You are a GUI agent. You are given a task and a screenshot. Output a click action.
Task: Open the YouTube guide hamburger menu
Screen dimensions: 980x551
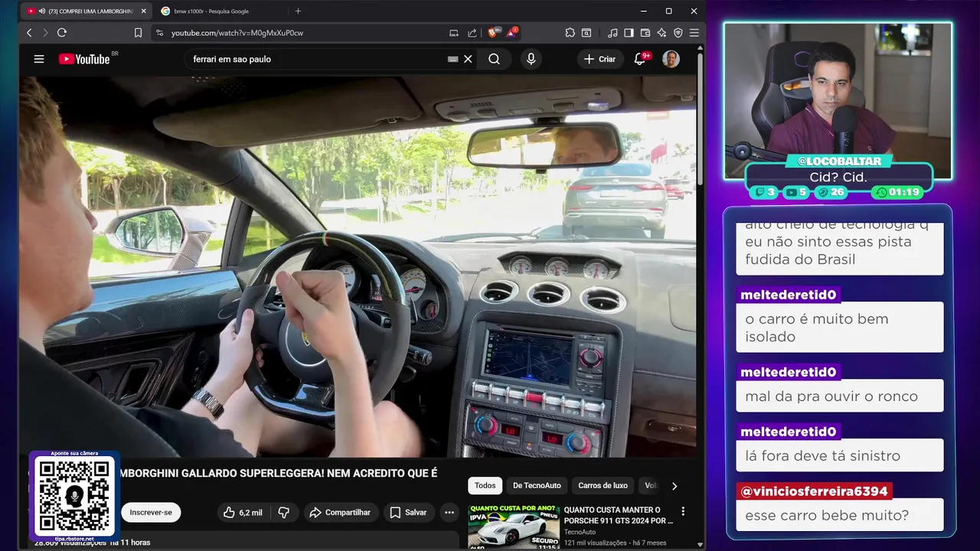[x=39, y=59]
